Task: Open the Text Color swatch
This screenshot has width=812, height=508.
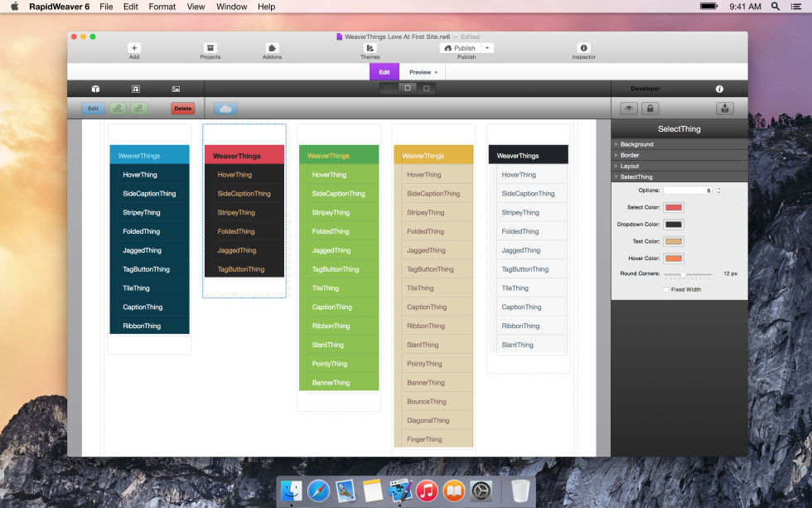Action: (674, 242)
